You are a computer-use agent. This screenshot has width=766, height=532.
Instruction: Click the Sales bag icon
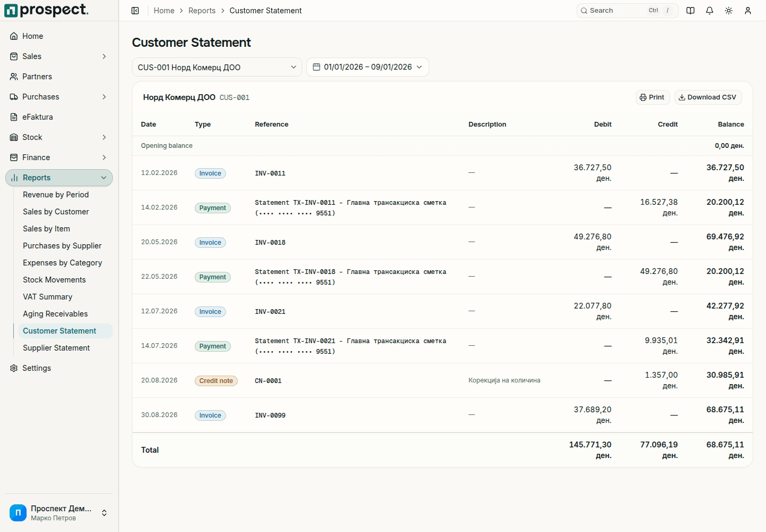pyautogui.click(x=14, y=56)
